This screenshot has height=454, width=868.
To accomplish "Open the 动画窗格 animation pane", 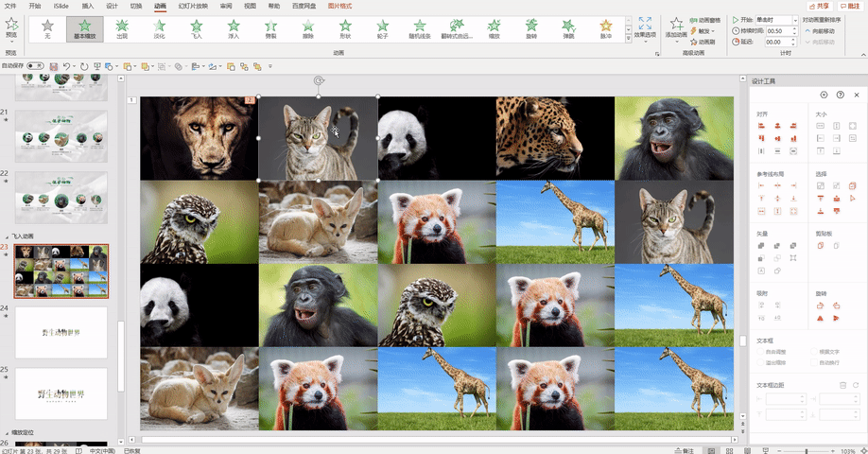I will point(705,21).
